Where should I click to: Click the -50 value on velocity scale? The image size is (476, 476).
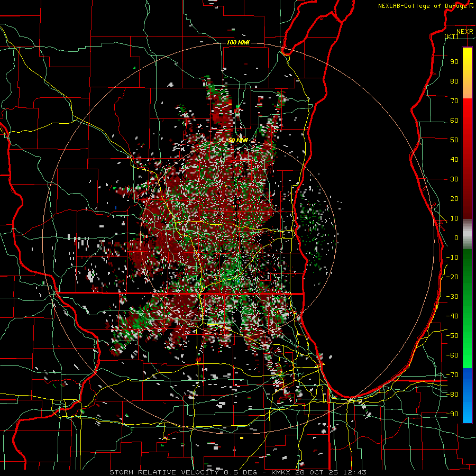point(452,336)
